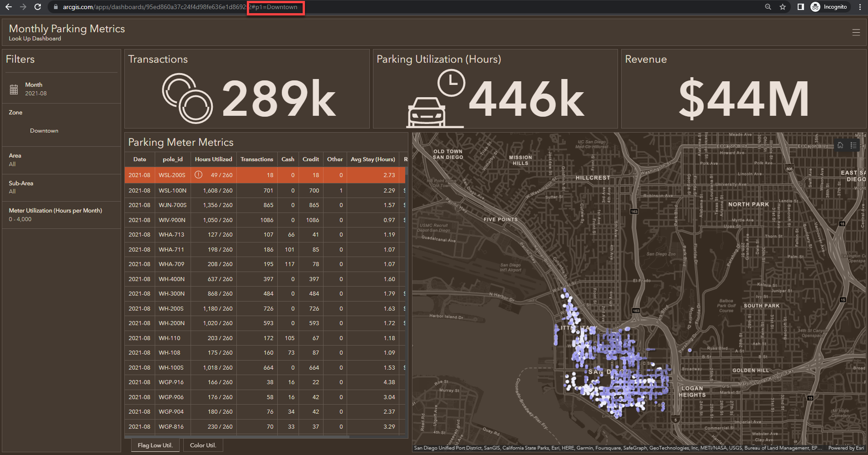Click the browser zoom magnifier icon
This screenshot has width=868, height=455.
[768, 7]
